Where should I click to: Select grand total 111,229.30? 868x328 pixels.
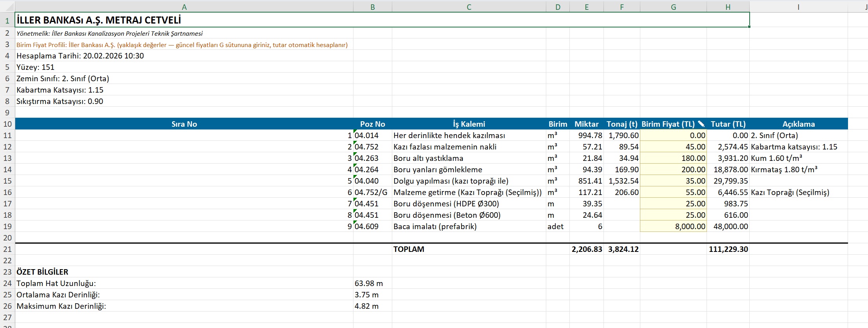[x=728, y=249]
